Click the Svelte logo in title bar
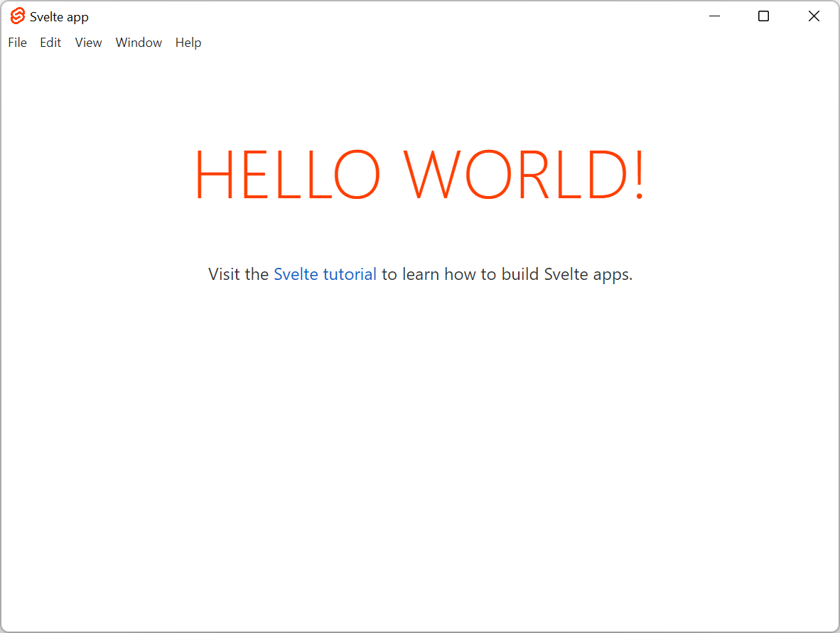 click(x=18, y=16)
